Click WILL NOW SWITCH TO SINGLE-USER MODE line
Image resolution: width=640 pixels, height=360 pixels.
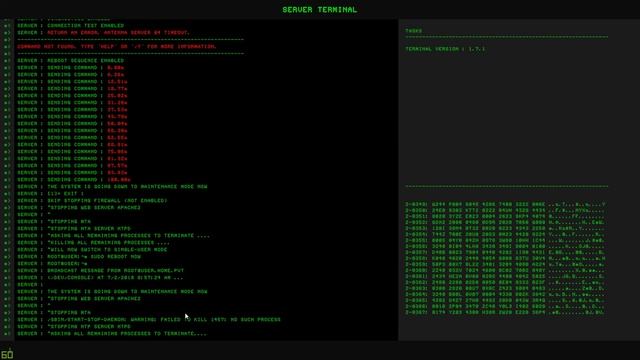pyautogui.click(x=92, y=249)
